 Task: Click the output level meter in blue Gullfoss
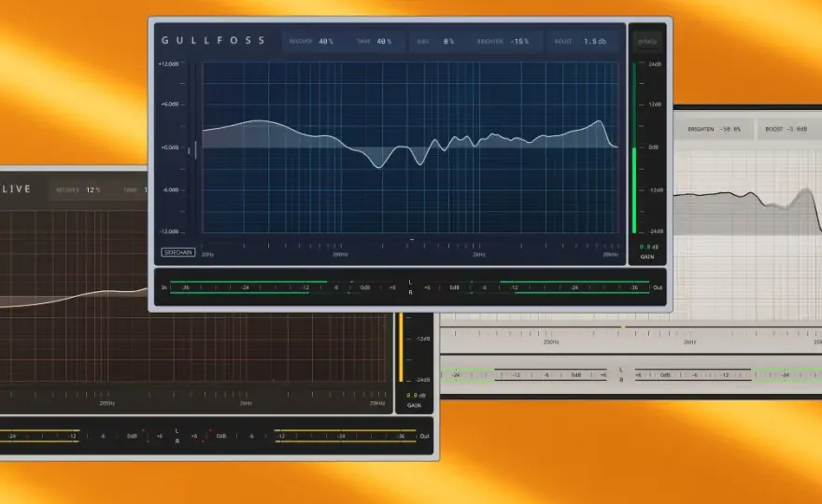[537, 287]
